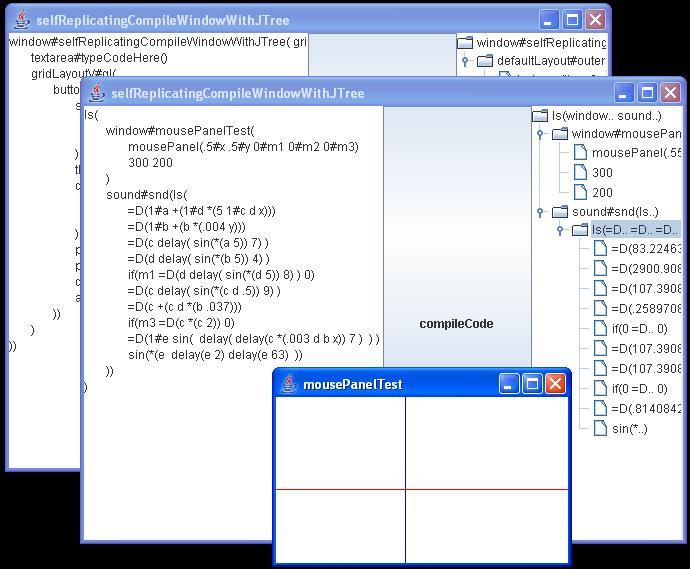Collapse the sound#snd tree node
This screenshot has height=569, width=690.
540,212
